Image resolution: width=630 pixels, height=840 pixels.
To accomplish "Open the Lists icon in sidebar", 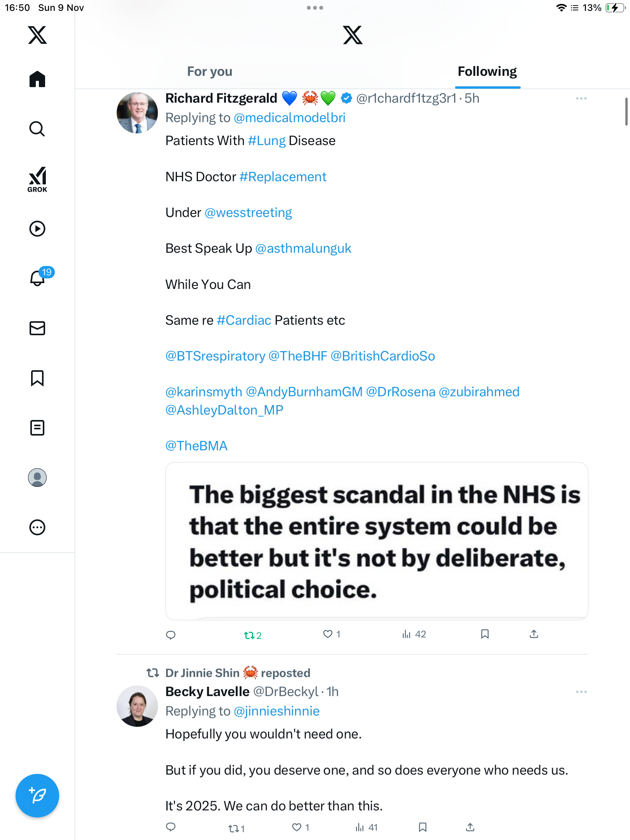I will pos(37,428).
